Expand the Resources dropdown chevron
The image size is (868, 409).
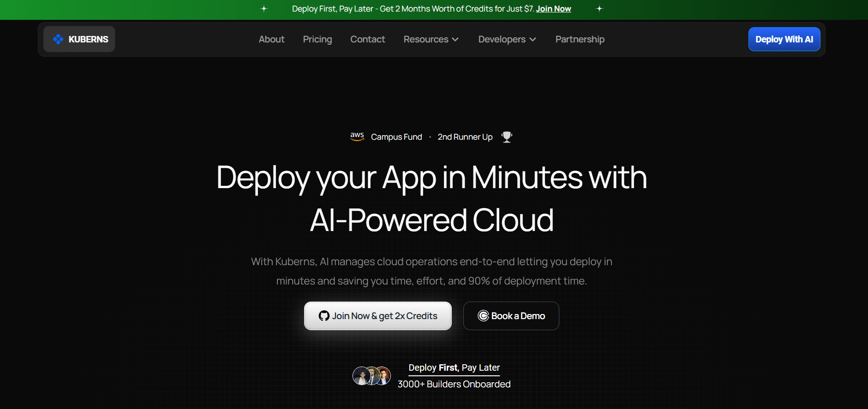point(455,40)
